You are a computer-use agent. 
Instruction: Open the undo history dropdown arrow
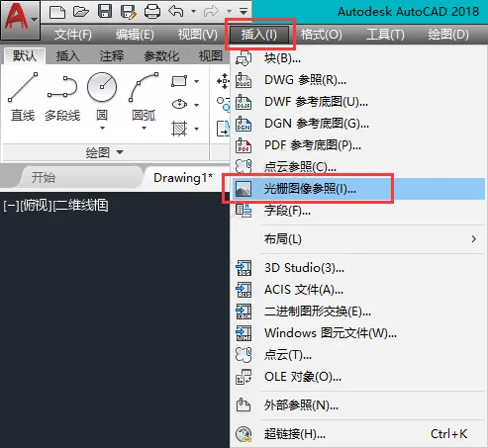point(193,12)
